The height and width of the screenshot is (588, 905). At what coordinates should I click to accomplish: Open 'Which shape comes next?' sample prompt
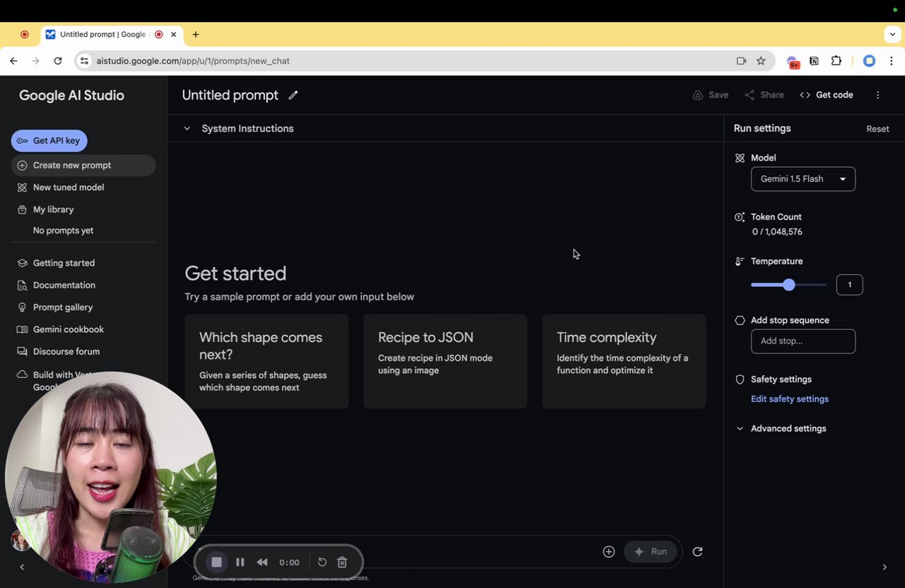pyautogui.click(x=267, y=361)
